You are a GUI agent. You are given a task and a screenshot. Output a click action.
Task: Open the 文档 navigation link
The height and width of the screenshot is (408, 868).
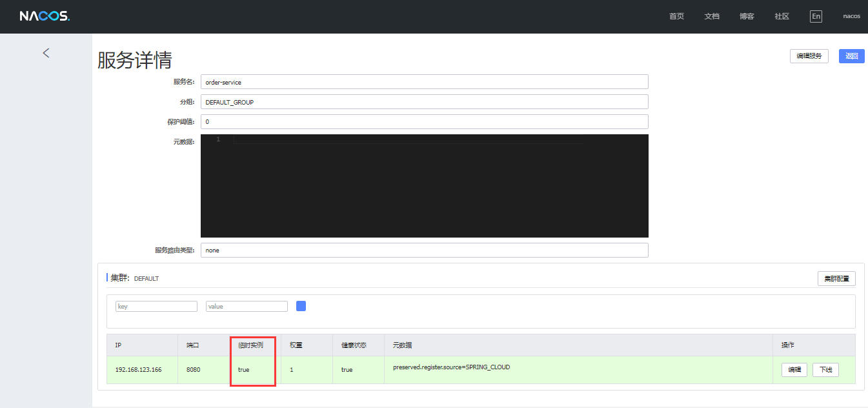coord(711,16)
